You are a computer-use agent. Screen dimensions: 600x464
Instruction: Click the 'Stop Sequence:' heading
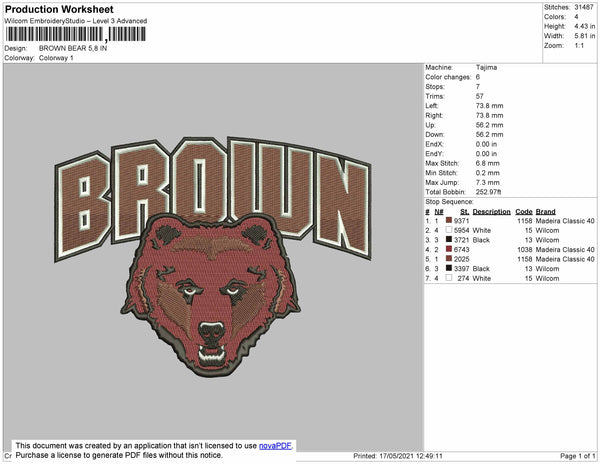click(x=449, y=202)
